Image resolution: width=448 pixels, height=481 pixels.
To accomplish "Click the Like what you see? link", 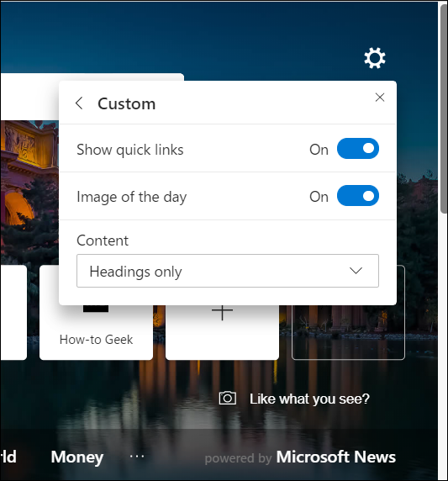I will coord(309,399).
